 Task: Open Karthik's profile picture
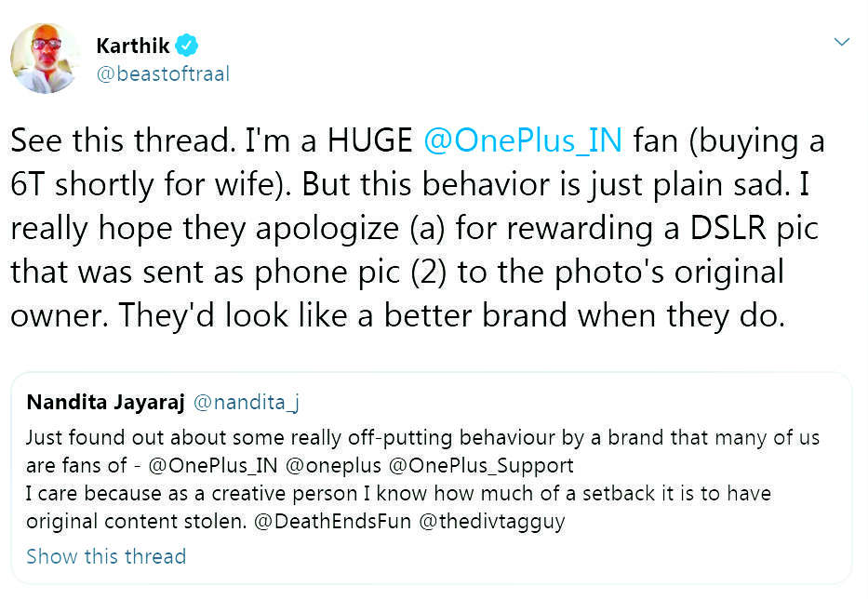[46, 58]
